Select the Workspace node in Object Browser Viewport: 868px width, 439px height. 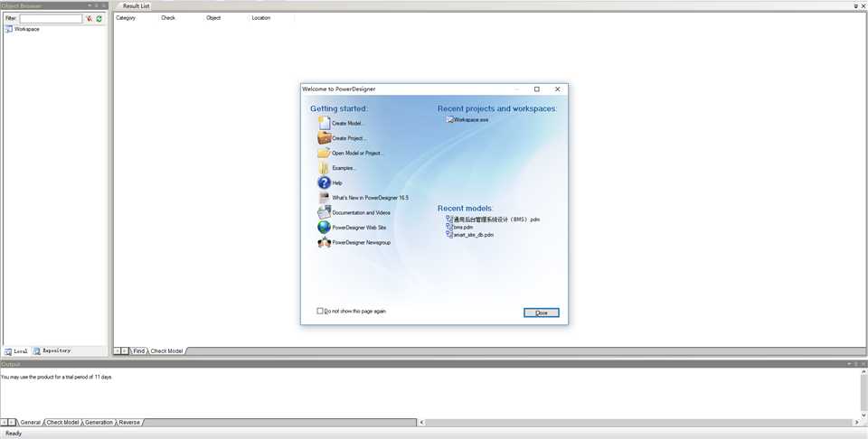pos(22,29)
